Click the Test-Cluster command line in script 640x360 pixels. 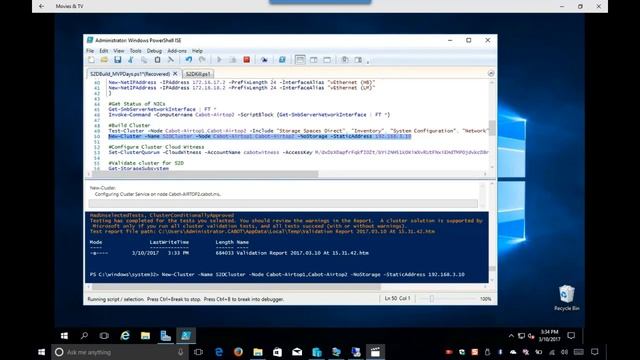pyautogui.click(x=298, y=131)
